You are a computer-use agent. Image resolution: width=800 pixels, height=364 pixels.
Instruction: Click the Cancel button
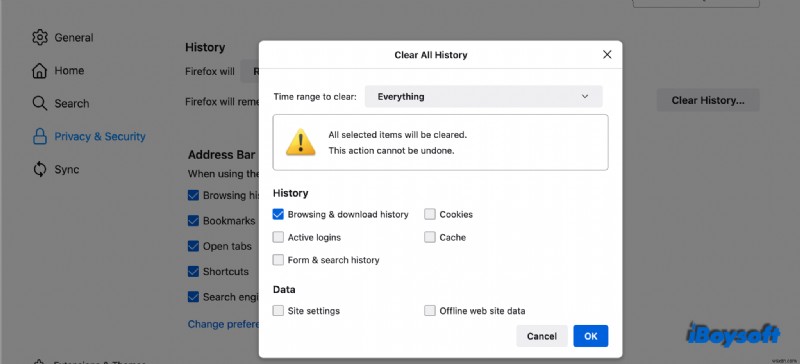[542, 336]
